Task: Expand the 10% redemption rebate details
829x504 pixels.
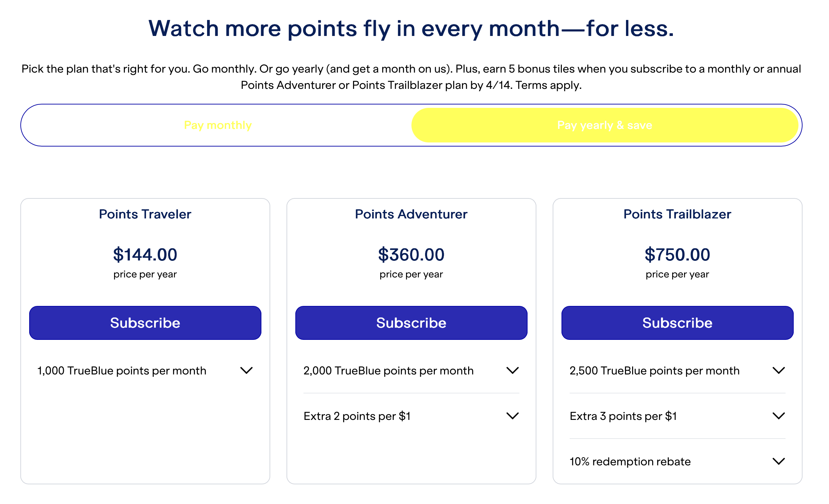Action: pyautogui.click(x=779, y=461)
